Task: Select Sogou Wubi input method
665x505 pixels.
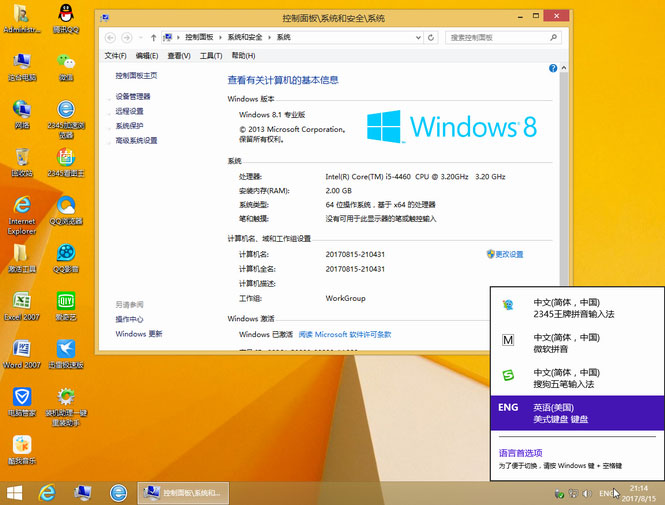Action: [577, 379]
